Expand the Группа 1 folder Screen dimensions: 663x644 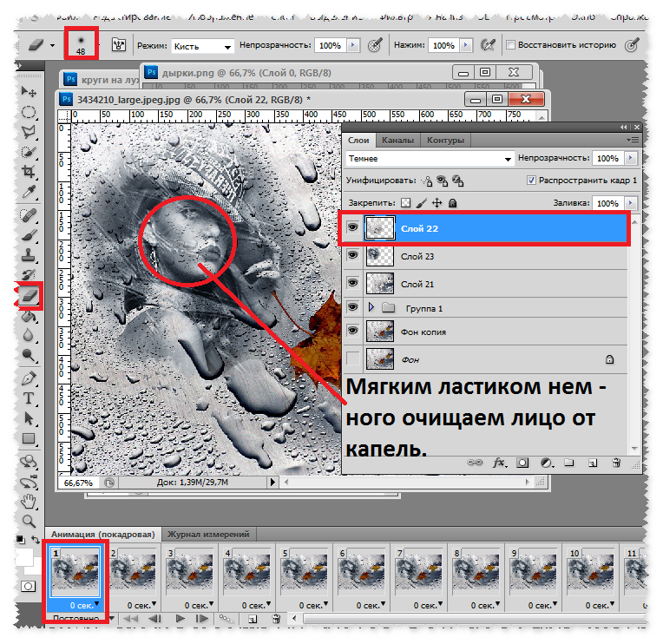pyautogui.click(x=371, y=307)
